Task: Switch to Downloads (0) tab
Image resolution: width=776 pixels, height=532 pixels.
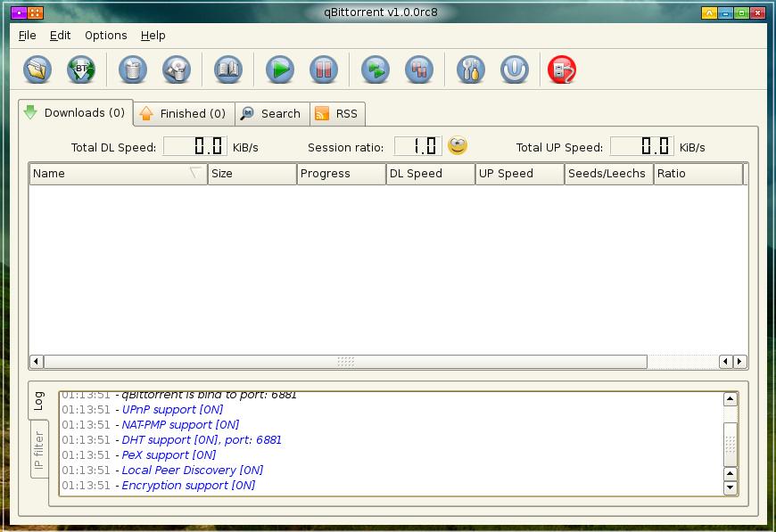Action: click(76, 113)
